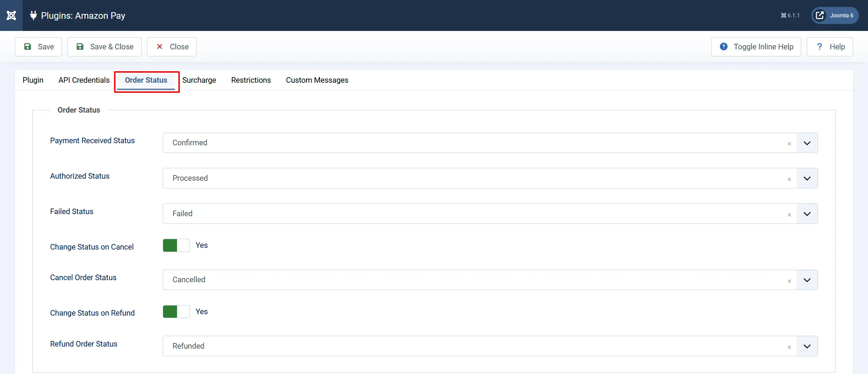Open the Joomla logo menu
The width and height of the screenshot is (868, 374).
click(11, 15)
